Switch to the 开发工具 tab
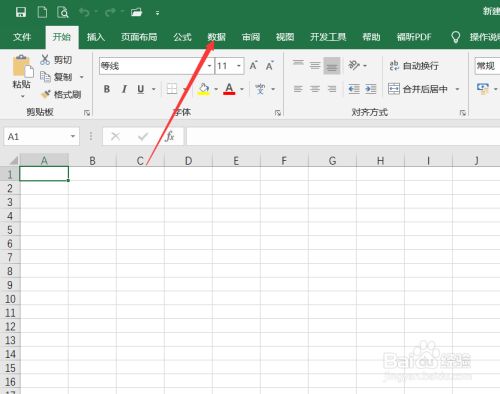Image resolution: width=500 pixels, height=394 pixels. click(x=328, y=37)
